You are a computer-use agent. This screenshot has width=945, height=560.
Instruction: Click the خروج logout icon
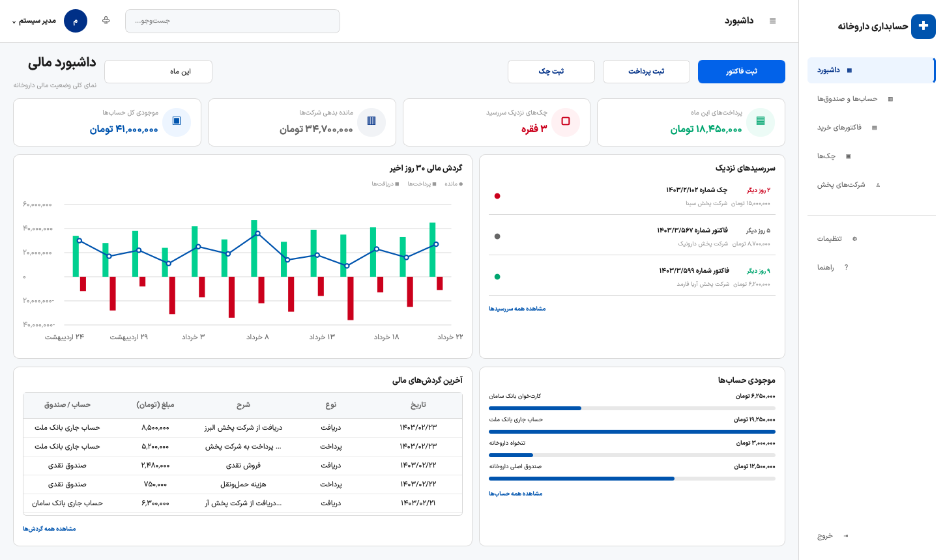coord(846,536)
